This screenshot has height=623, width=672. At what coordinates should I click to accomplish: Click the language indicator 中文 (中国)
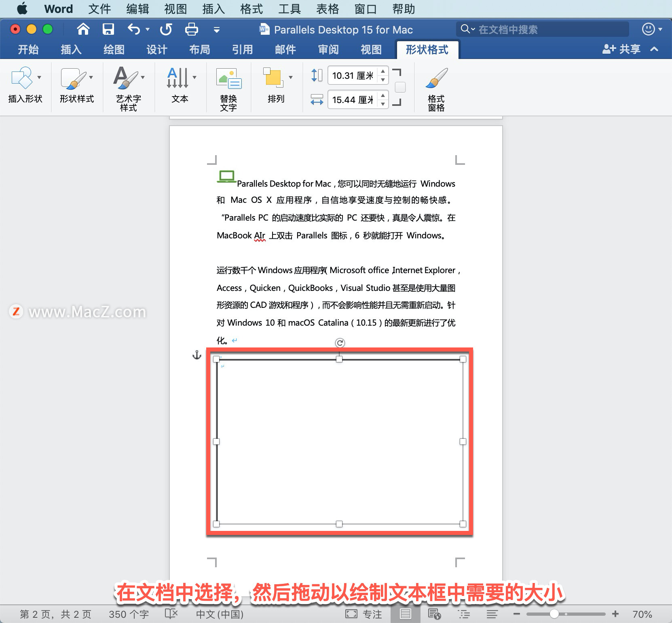coord(220,614)
